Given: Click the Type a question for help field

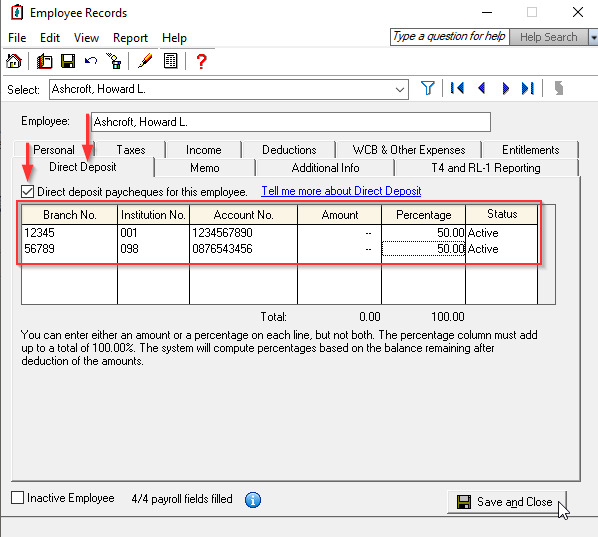Looking at the screenshot, I should (x=449, y=37).
